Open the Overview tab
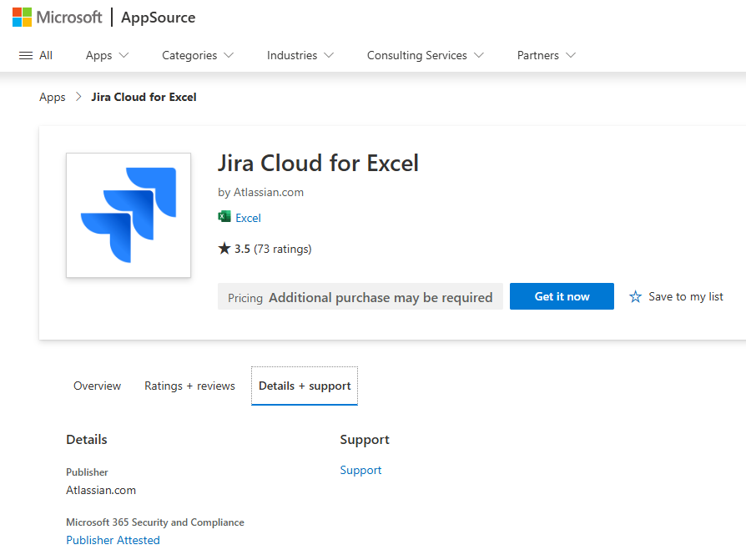The width and height of the screenshot is (746, 560). click(x=97, y=386)
